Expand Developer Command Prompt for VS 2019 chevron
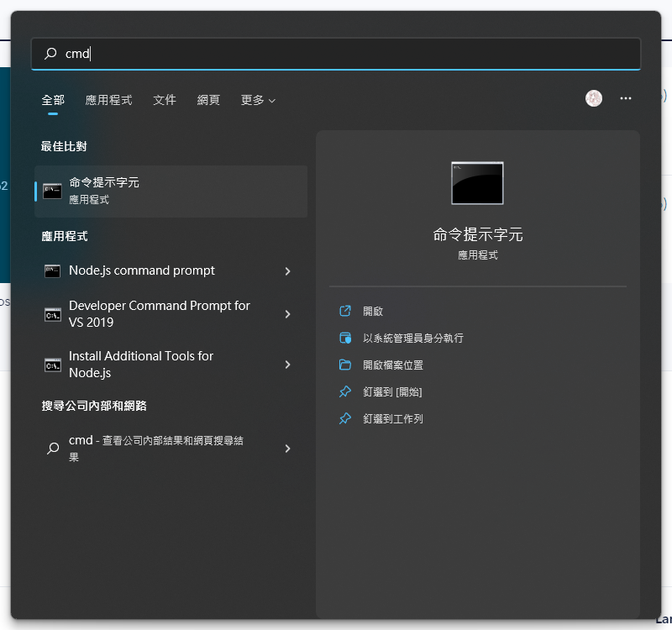This screenshot has height=630, width=672. tap(287, 314)
